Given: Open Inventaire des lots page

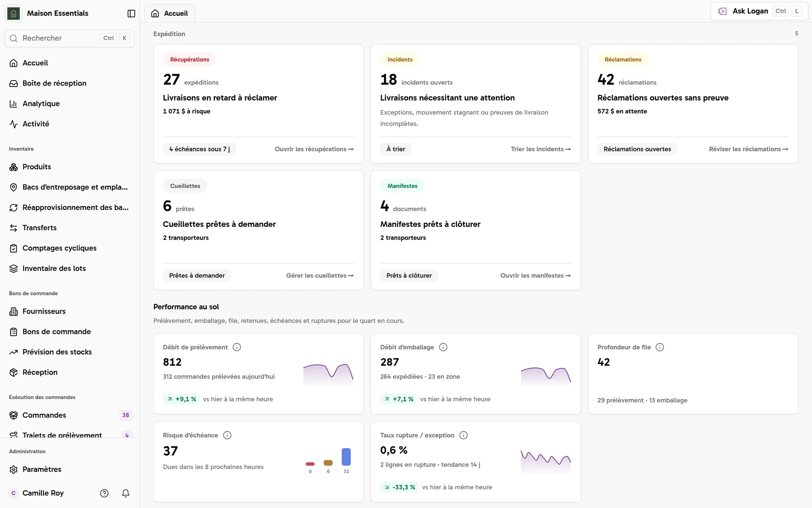Looking at the screenshot, I should click(x=70, y=269).
